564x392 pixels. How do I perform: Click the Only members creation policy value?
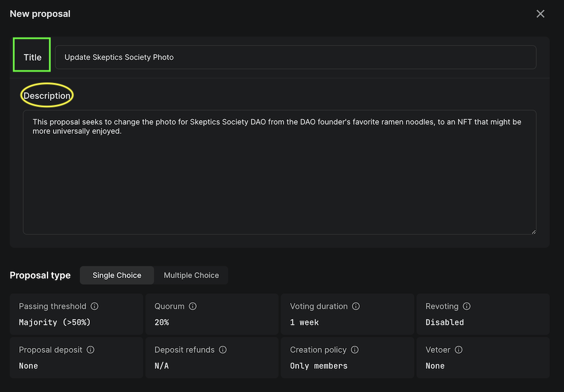pos(319,365)
